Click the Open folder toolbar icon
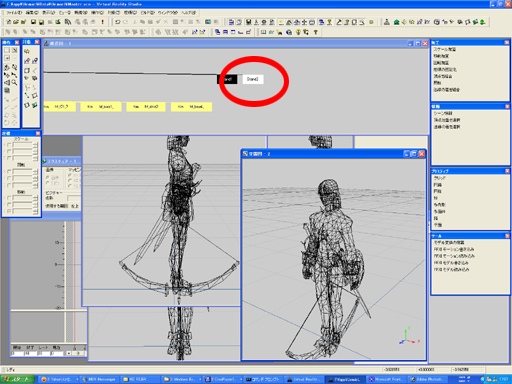 tap(16, 22)
